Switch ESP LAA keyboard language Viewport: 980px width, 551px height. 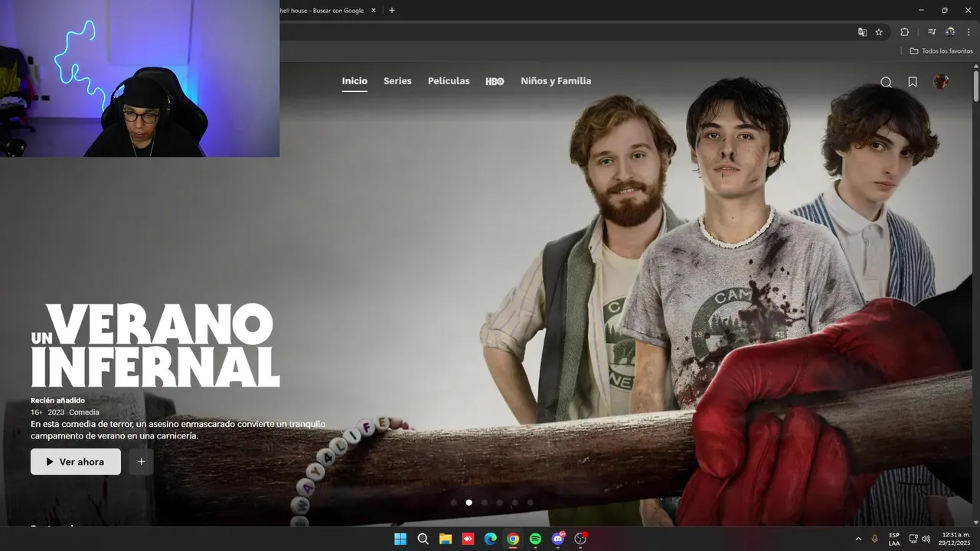894,539
